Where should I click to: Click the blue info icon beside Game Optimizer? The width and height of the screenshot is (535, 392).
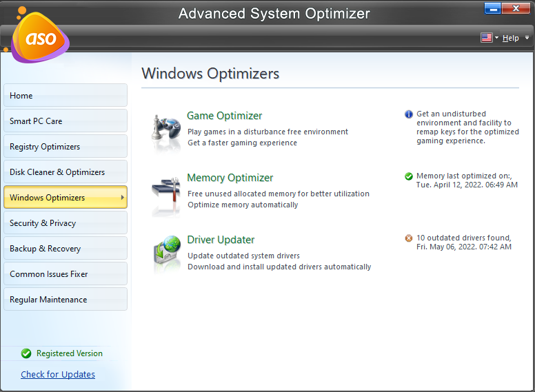[409, 114]
